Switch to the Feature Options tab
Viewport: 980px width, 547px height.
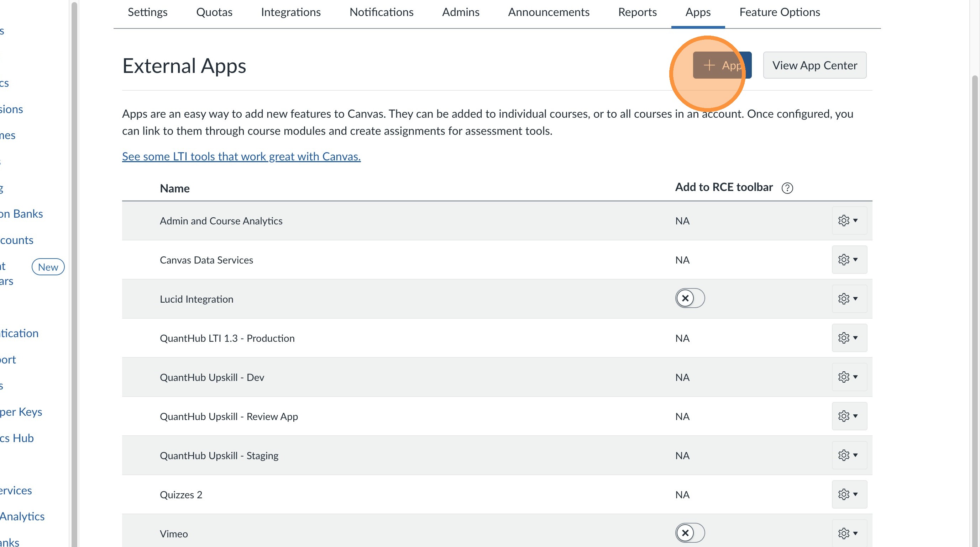click(x=780, y=12)
